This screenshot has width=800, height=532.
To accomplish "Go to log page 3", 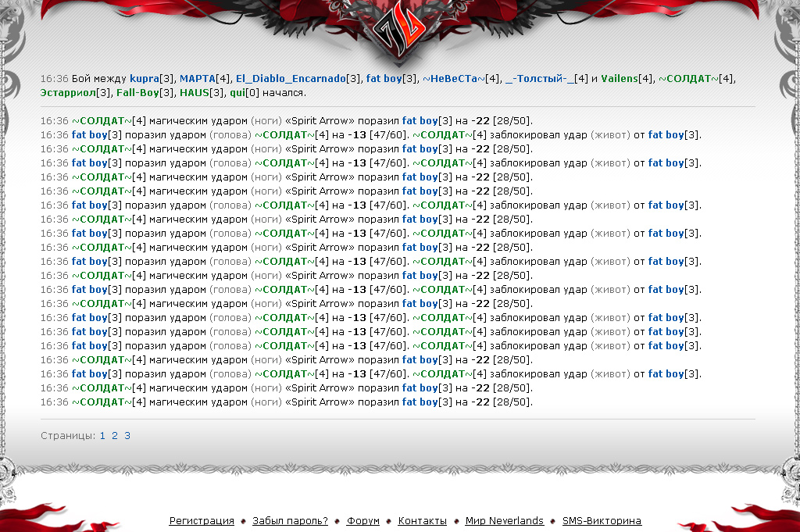I will pyautogui.click(x=127, y=436).
